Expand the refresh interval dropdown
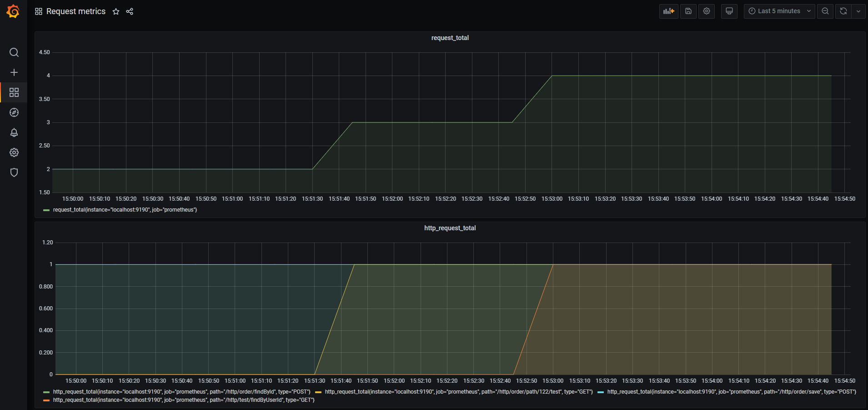 tap(858, 11)
